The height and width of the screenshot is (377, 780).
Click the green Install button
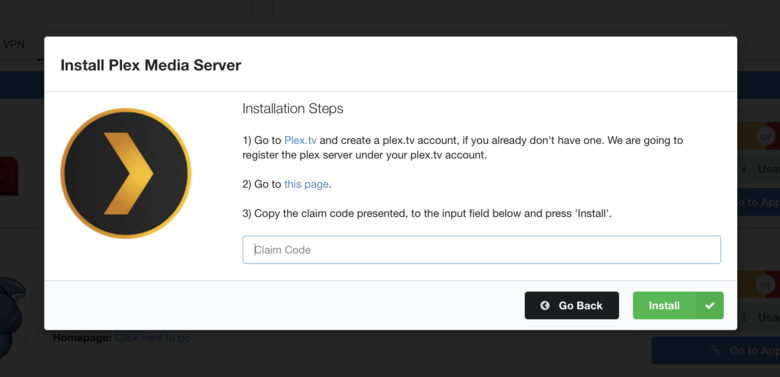pos(678,305)
